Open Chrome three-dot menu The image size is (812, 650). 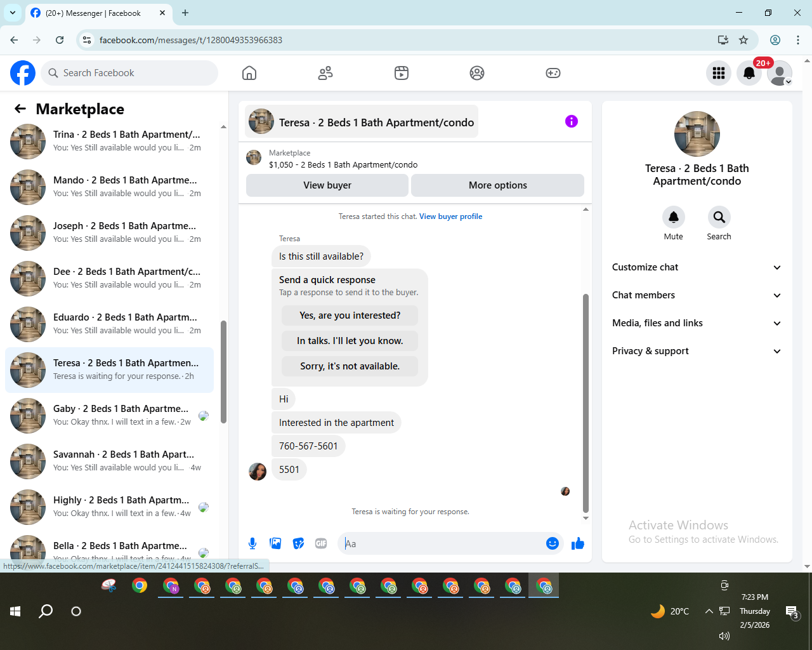[798, 40]
